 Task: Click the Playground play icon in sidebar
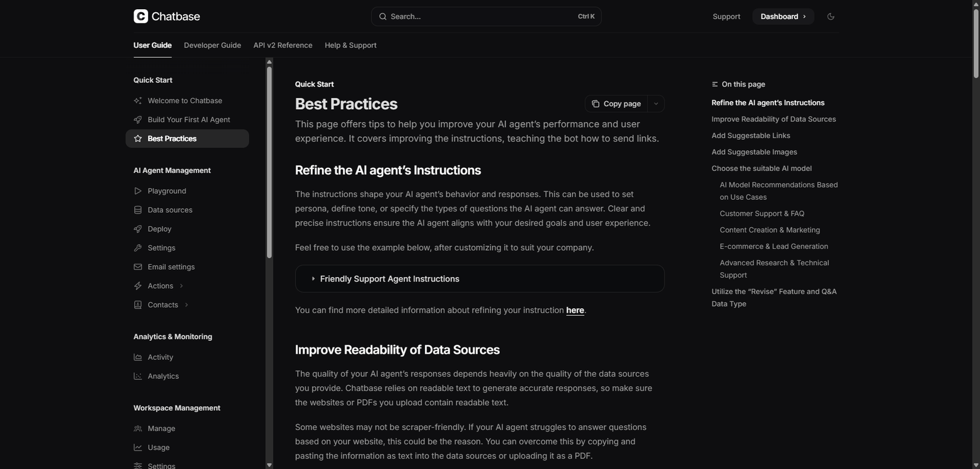pos(138,191)
